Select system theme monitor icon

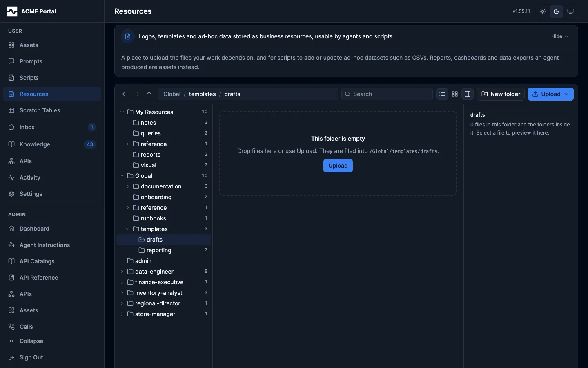570,11
